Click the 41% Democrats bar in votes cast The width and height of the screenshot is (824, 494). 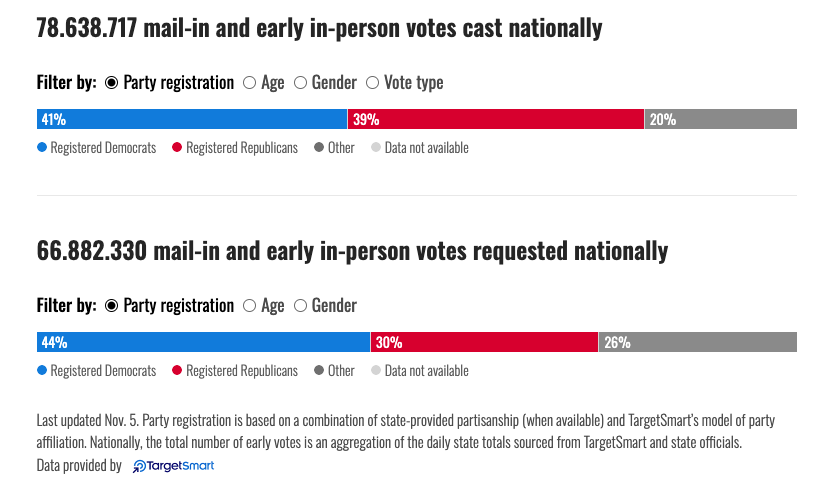[192, 120]
